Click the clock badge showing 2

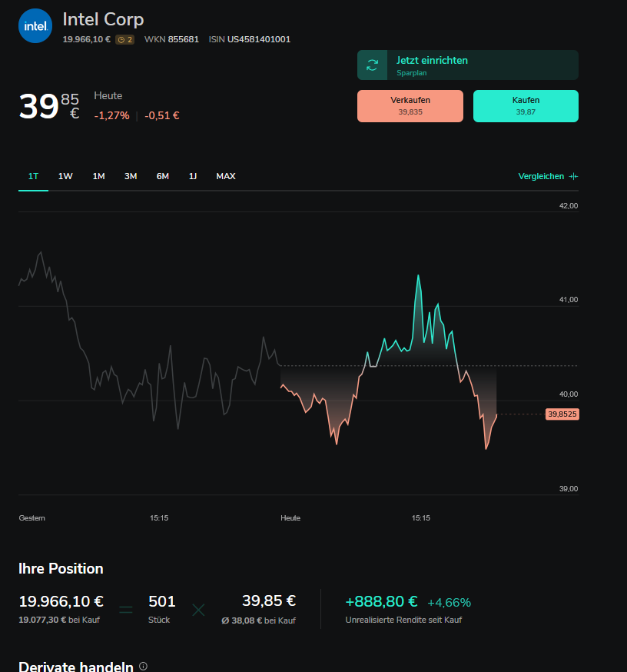pyautogui.click(x=124, y=39)
